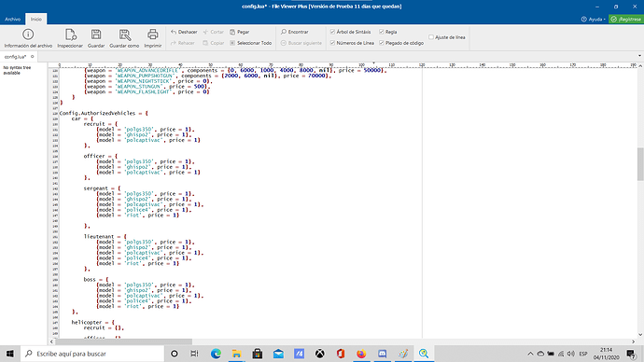
Task: Click scroll down arrow
Action: [640, 335]
